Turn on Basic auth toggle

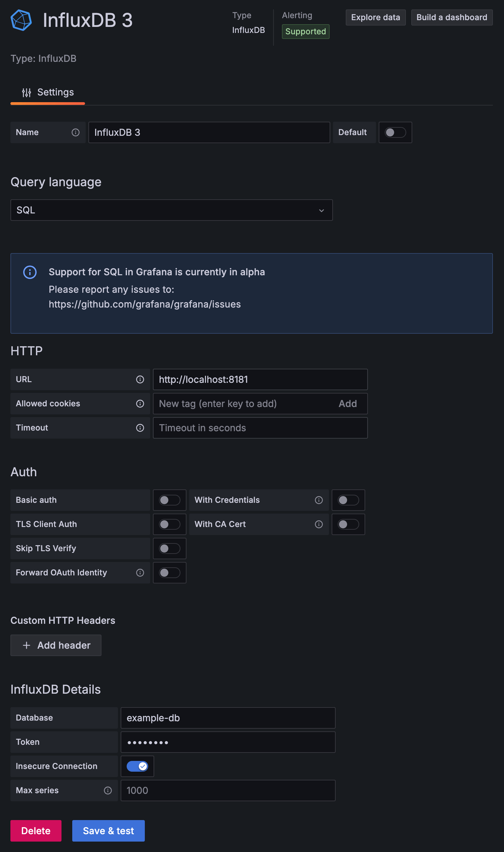coord(169,500)
